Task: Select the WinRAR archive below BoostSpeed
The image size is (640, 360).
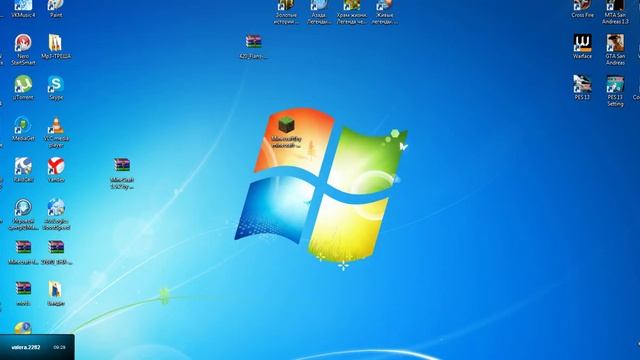Action: (56, 252)
